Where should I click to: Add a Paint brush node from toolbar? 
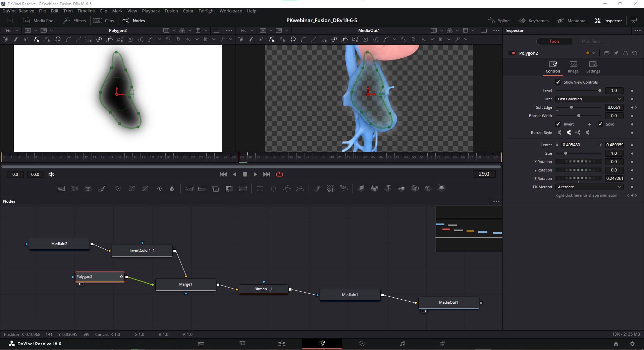coord(101,189)
